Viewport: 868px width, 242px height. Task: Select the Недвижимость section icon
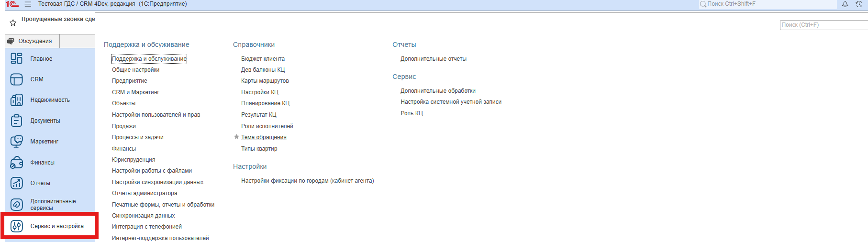tap(17, 100)
